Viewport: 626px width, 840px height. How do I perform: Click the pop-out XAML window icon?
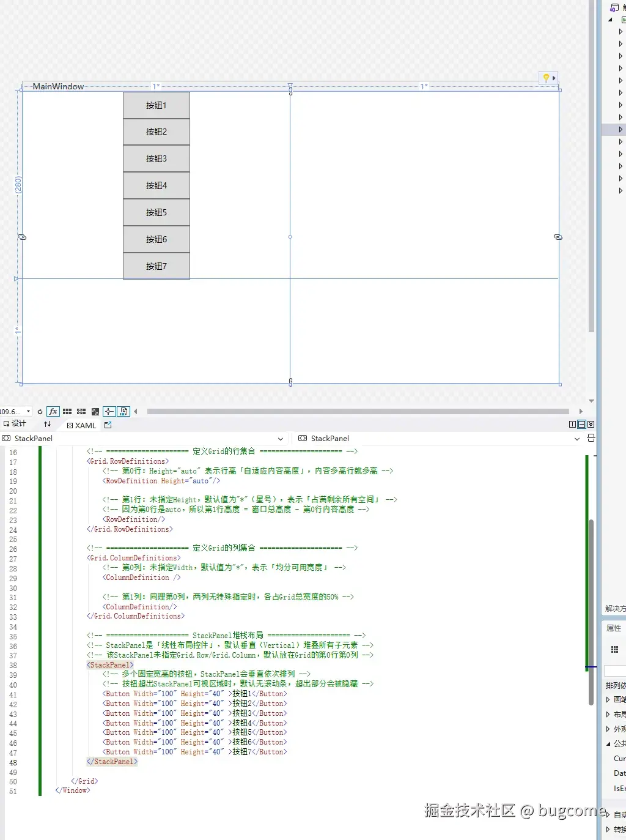pyautogui.click(x=108, y=425)
